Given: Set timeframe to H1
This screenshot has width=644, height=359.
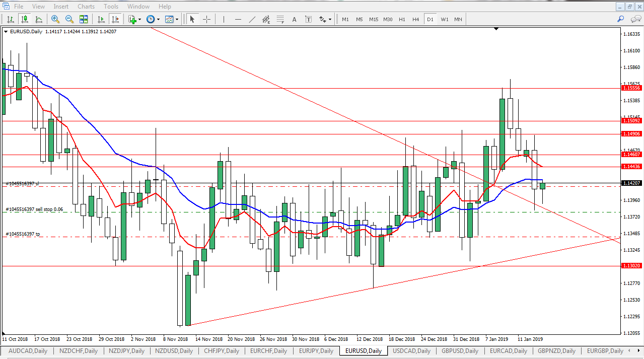Looking at the screenshot, I should click(402, 19).
